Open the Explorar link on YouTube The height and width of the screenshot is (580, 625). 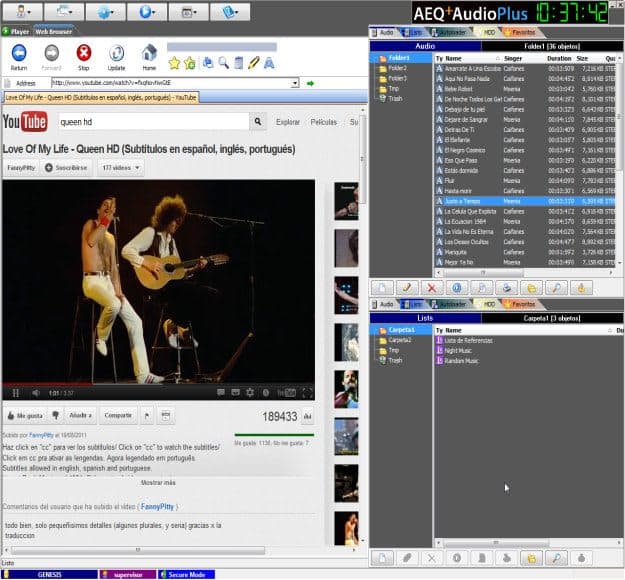point(287,122)
